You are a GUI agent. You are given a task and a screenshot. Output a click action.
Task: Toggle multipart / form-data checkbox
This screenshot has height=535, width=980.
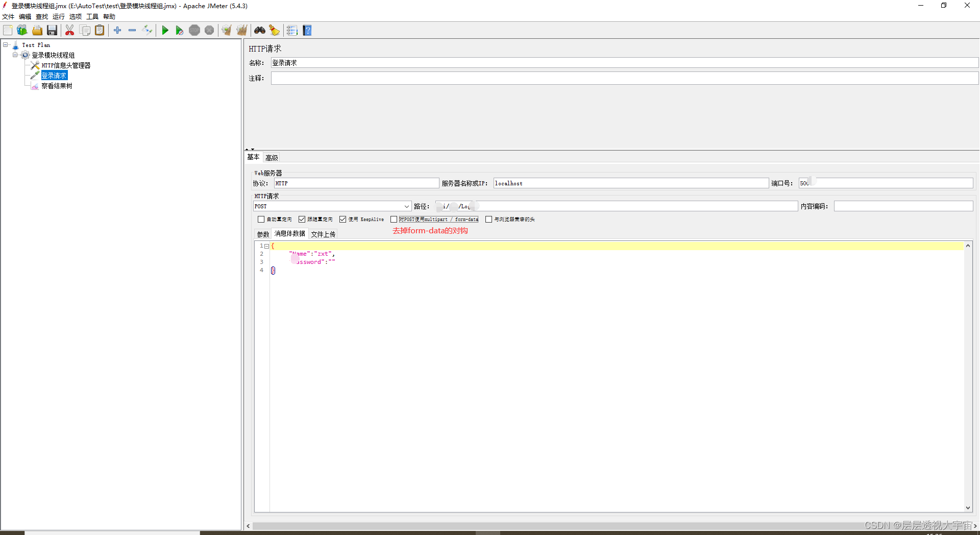(x=394, y=220)
